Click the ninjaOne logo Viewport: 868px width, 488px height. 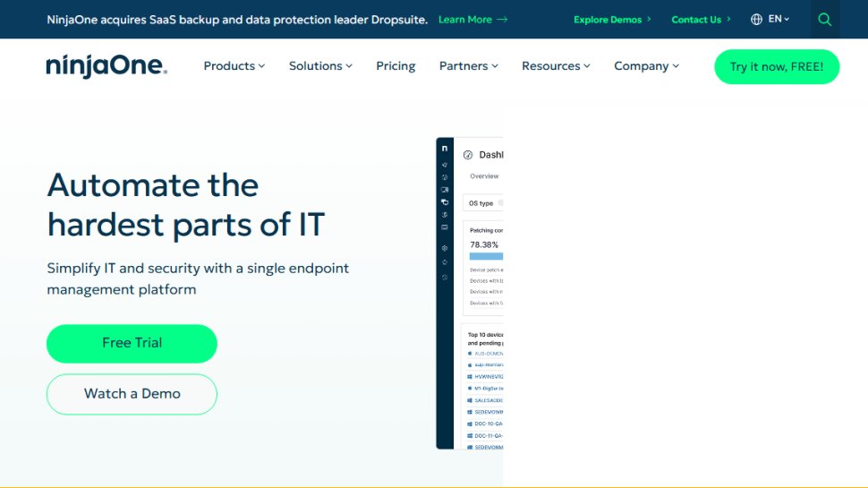106,66
